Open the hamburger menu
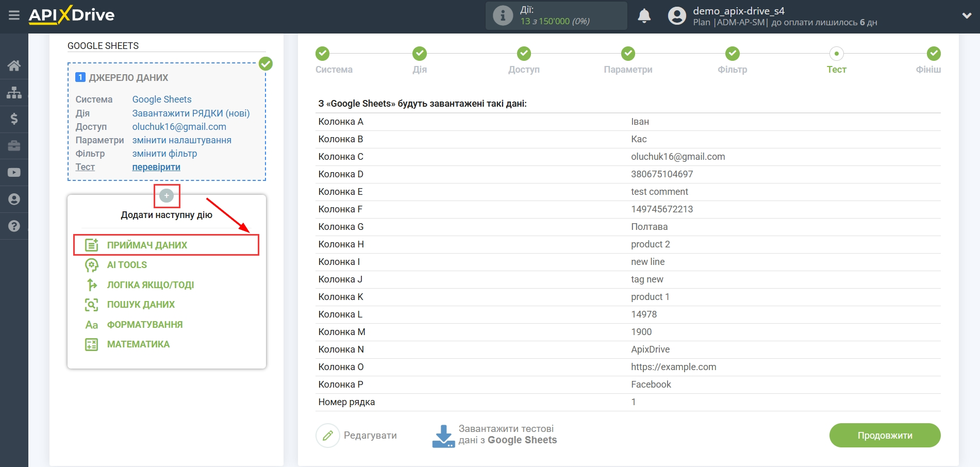Image resolution: width=980 pixels, height=467 pixels. [x=14, y=15]
